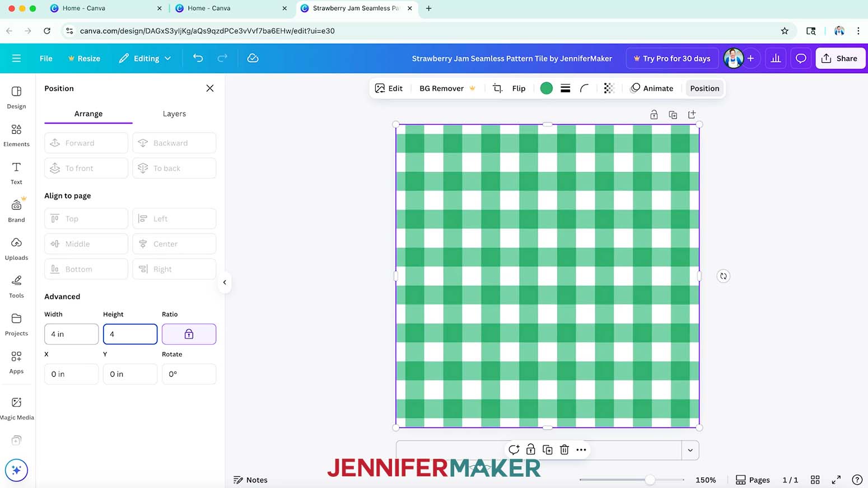Click the Edit image button

coord(389,88)
